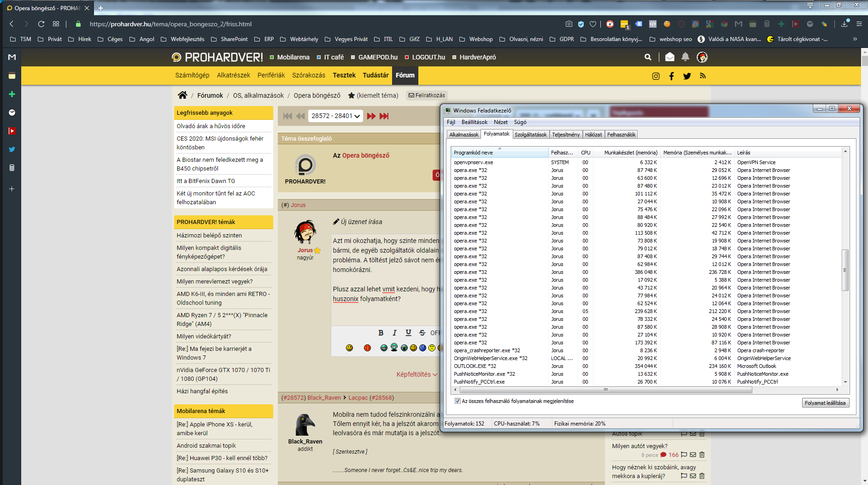The width and height of the screenshot is (868, 485).
Task: Click Folyamat leállítása button
Action: pos(825,403)
